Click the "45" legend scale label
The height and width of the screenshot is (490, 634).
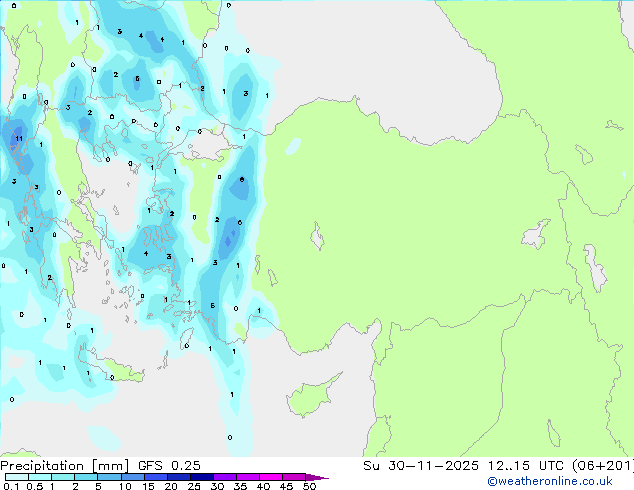(287, 486)
